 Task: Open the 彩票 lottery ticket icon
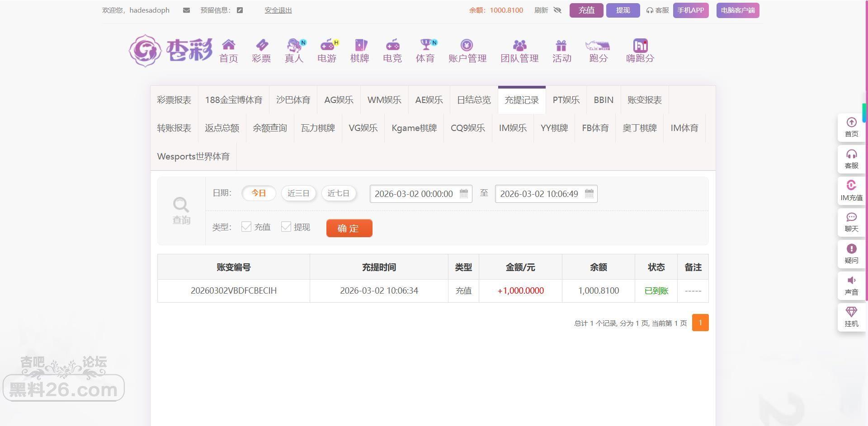pyautogui.click(x=261, y=45)
